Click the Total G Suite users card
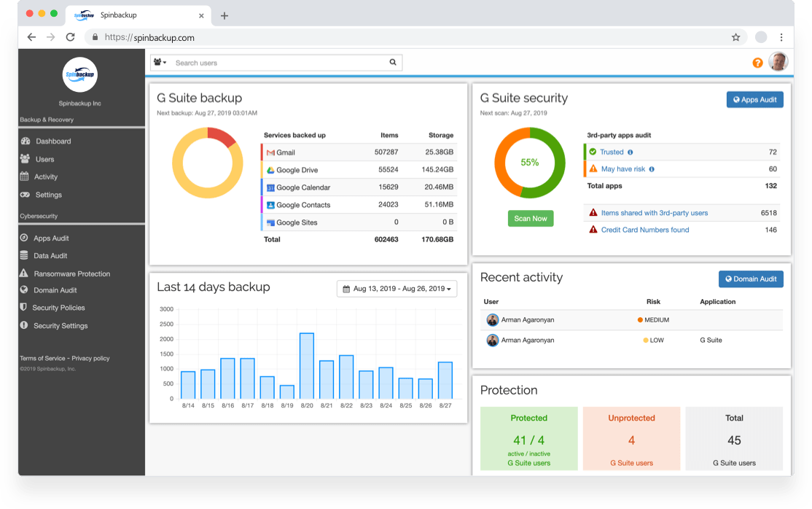812x509 pixels. (x=734, y=438)
